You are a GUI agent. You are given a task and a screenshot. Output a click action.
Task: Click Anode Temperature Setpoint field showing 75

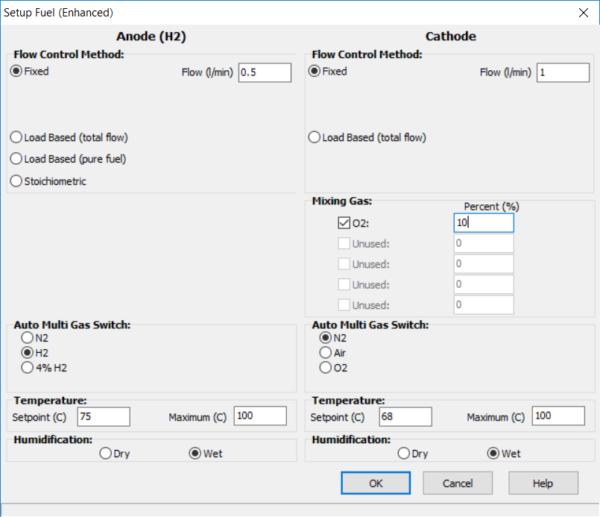coord(104,416)
